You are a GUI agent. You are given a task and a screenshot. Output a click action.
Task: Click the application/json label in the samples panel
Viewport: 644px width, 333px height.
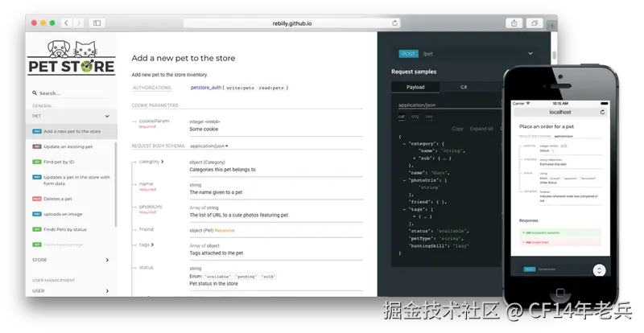[417, 105]
